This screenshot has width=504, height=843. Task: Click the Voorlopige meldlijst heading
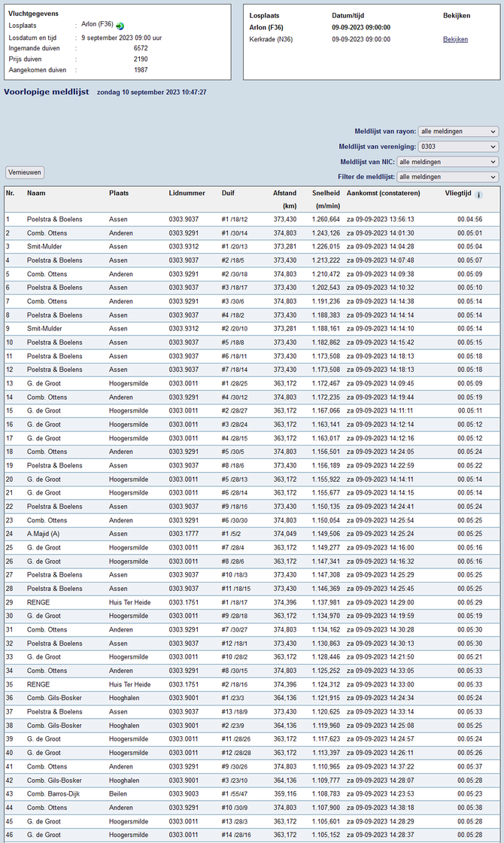point(46,92)
